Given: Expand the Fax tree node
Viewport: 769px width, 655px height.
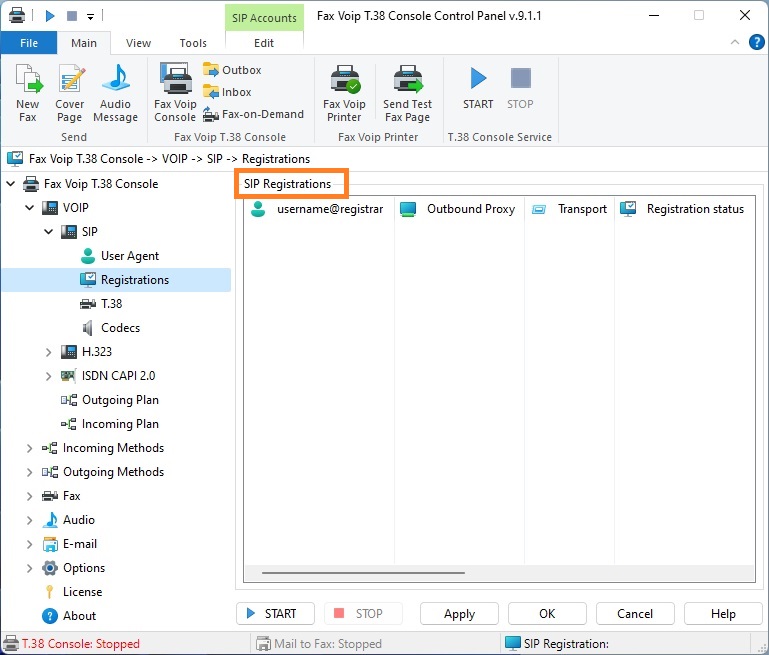Looking at the screenshot, I should (x=29, y=496).
